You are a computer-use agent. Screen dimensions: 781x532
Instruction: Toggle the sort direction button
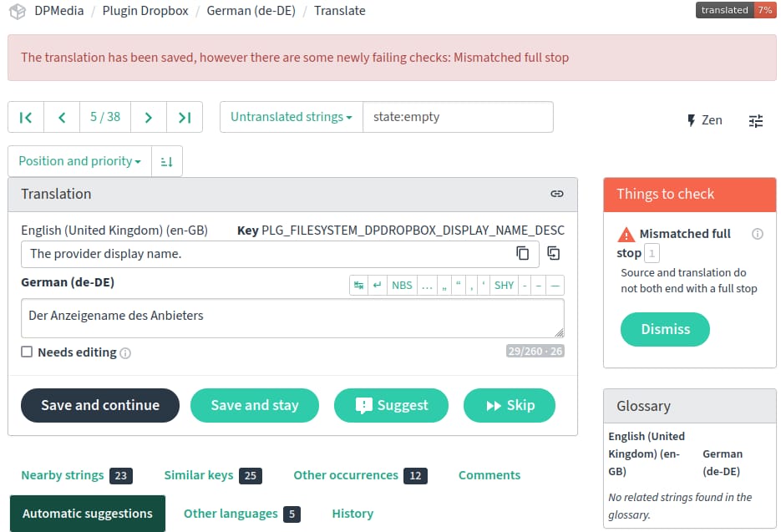(x=167, y=161)
